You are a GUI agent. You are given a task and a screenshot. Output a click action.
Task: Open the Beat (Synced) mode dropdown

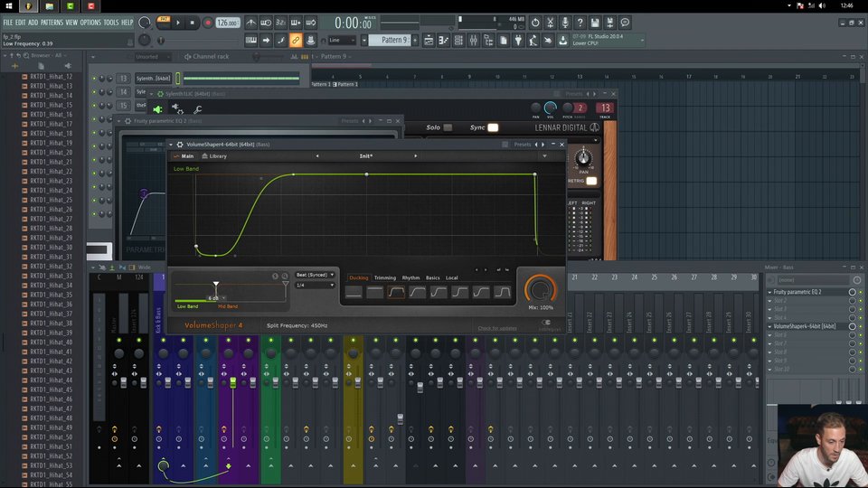coord(315,275)
